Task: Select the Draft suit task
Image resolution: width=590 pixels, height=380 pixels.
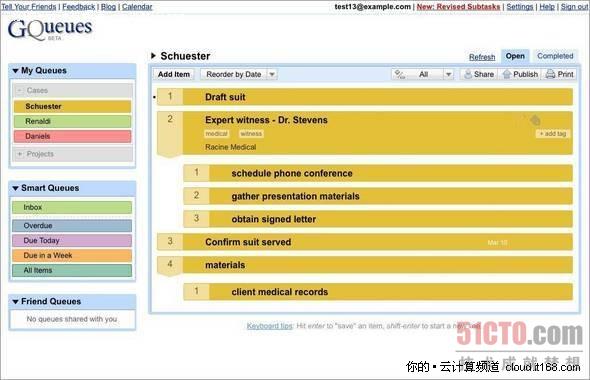Action: tap(378, 97)
